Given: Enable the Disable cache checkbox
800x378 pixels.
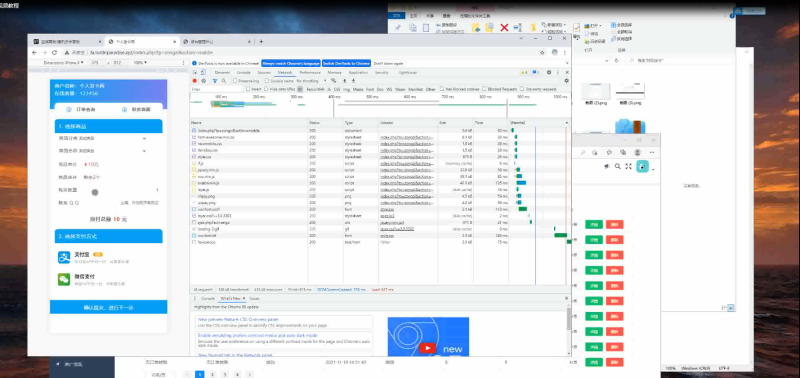Looking at the screenshot, I should tap(267, 81).
